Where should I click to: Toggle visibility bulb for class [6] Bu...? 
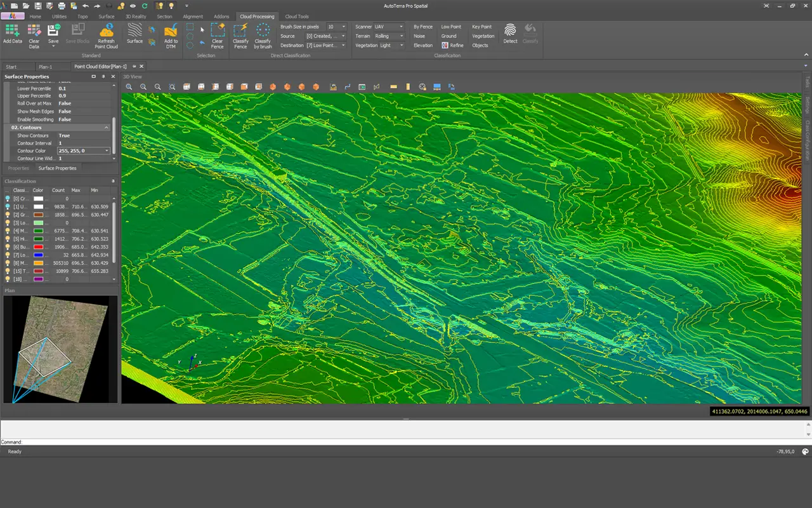[8, 247]
